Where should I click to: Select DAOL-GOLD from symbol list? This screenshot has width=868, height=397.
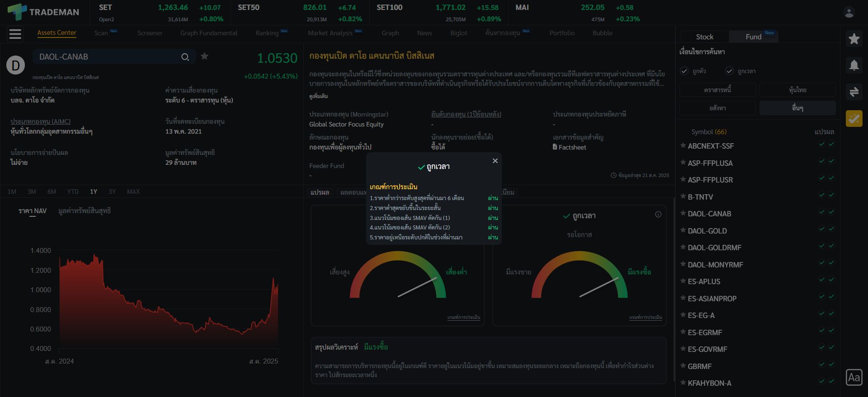(707, 231)
